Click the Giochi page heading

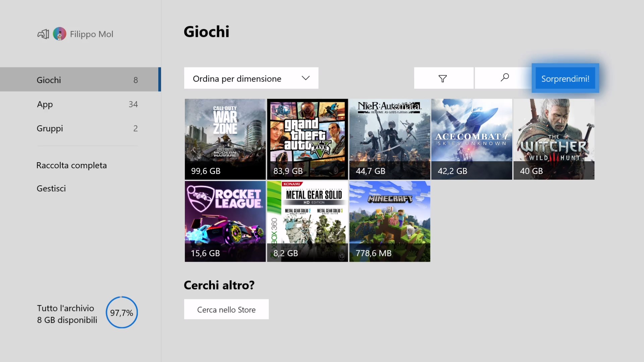click(x=207, y=32)
